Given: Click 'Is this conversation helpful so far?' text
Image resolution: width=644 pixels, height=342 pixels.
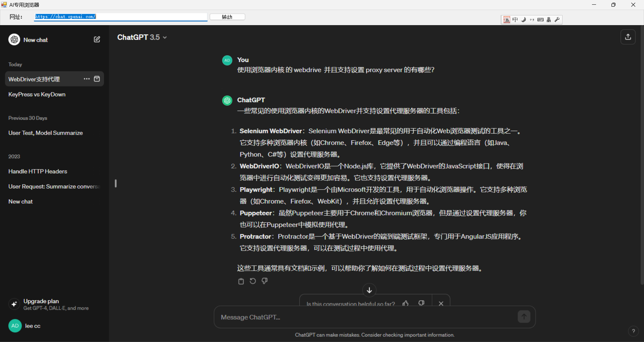Looking at the screenshot, I should click(x=351, y=303).
